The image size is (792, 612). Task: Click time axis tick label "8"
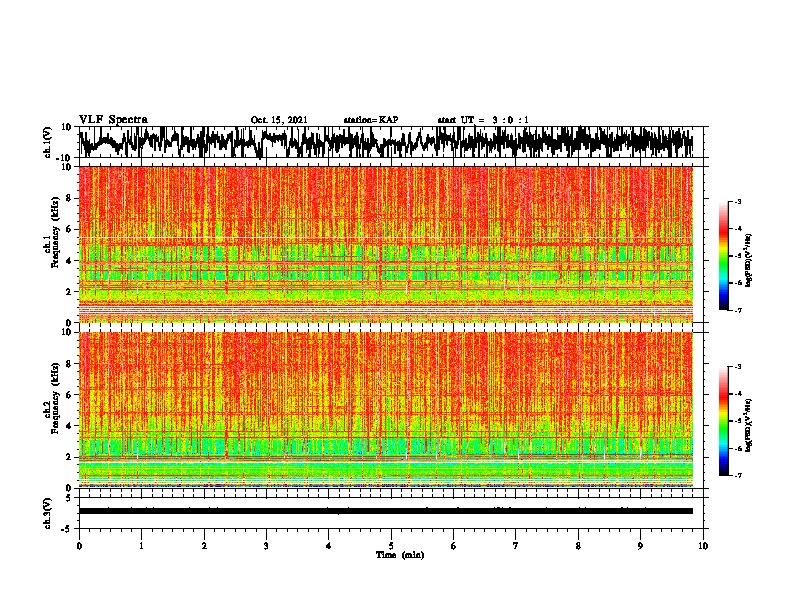pyautogui.click(x=578, y=546)
